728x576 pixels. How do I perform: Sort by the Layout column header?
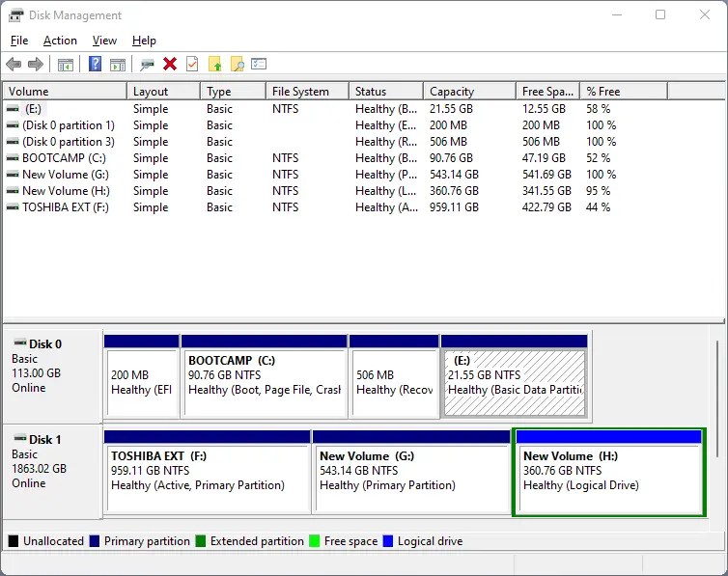163,92
